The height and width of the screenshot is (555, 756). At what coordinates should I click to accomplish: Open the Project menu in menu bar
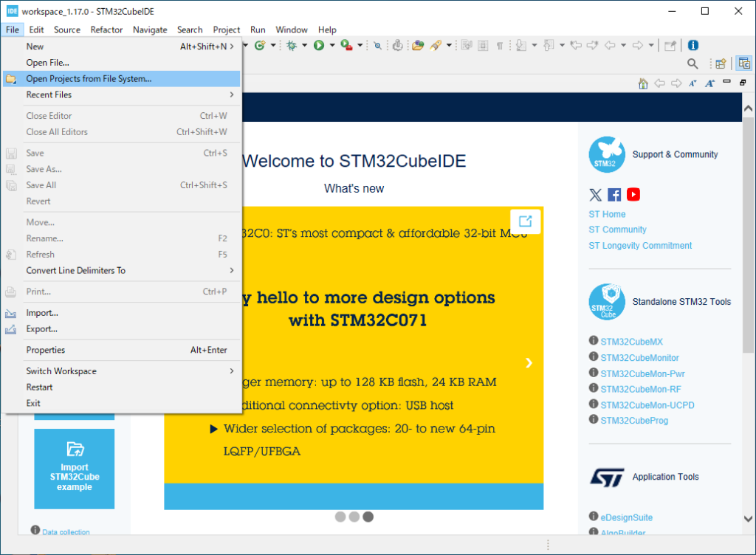[226, 30]
